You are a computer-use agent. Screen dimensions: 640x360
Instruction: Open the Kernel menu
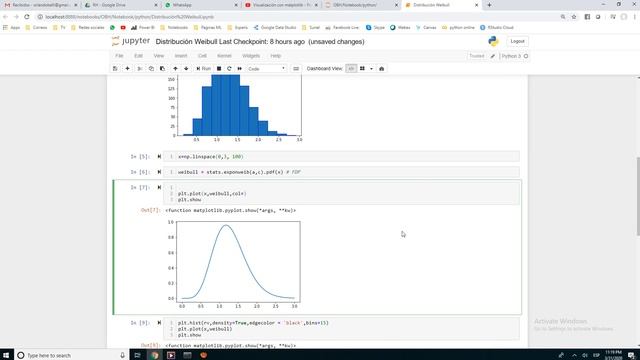[224, 56]
